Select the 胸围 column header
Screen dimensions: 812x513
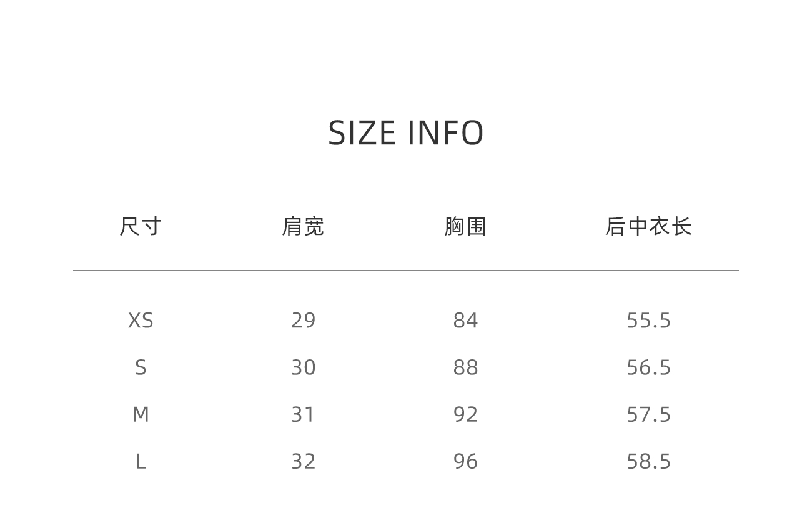(x=465, y=226)
